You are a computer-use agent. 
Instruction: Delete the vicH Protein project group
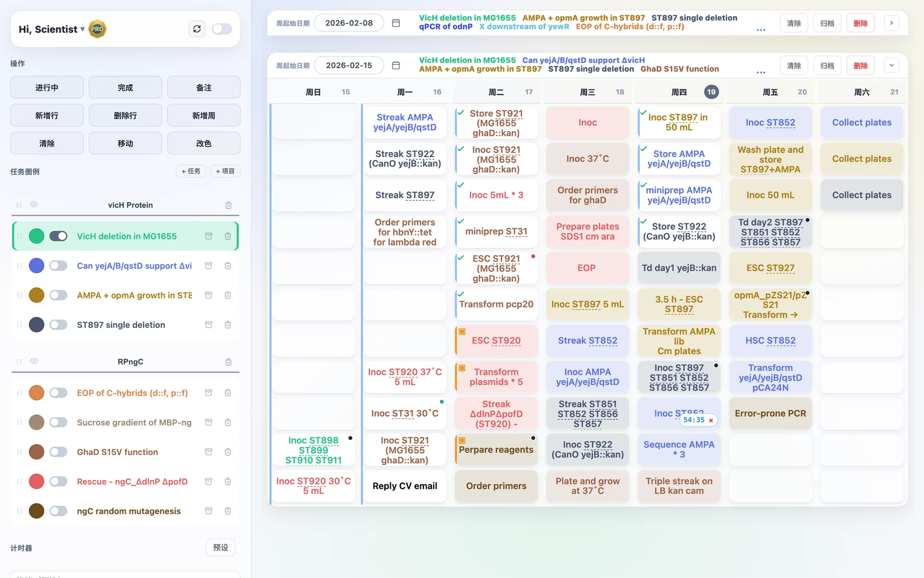coord(228,205)
